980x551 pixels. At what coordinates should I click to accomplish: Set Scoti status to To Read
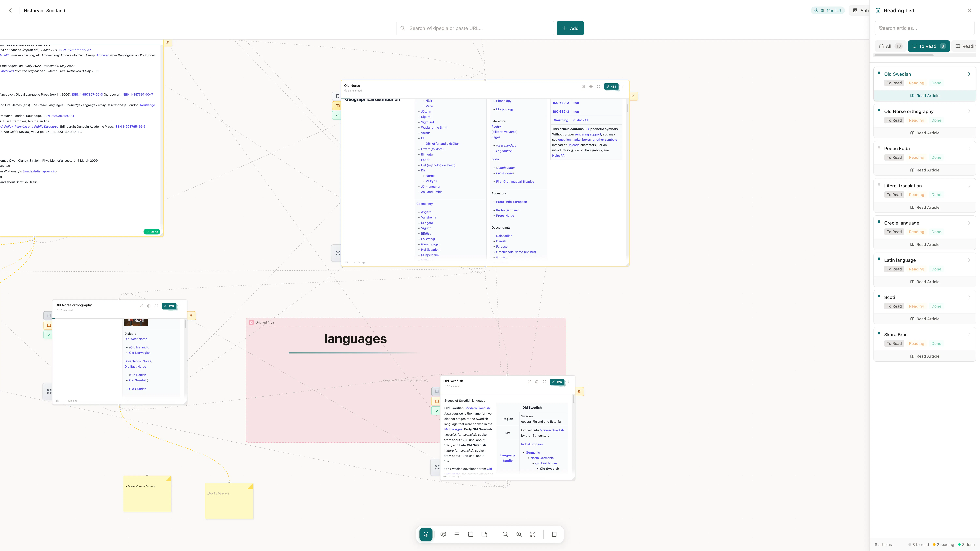894,306
